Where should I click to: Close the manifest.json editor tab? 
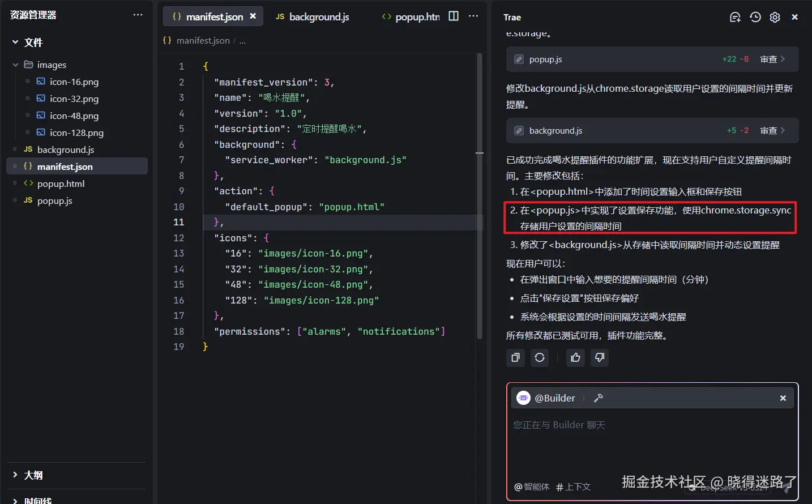[x=253, y=16]
